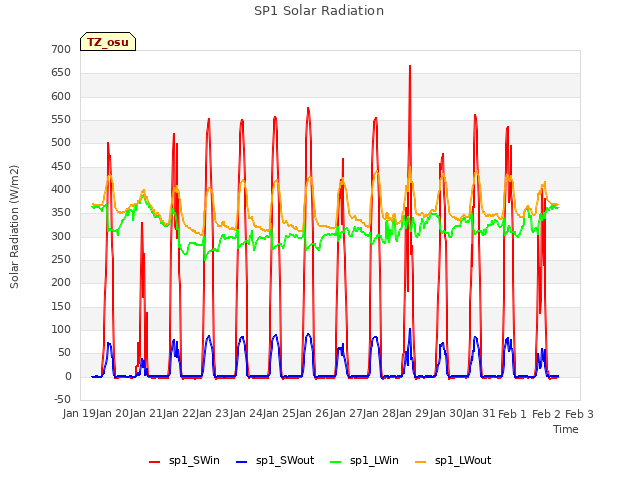Click the 700 y-axis tick label
640x480 pixels.
click(61, 50)
